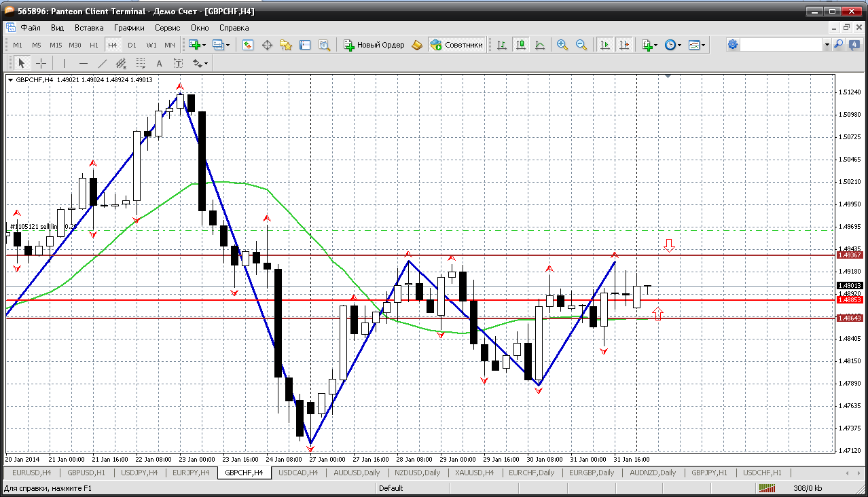Zoom out of the chart
This screenshot has height=497, width=868.
(x=581, y=45)
